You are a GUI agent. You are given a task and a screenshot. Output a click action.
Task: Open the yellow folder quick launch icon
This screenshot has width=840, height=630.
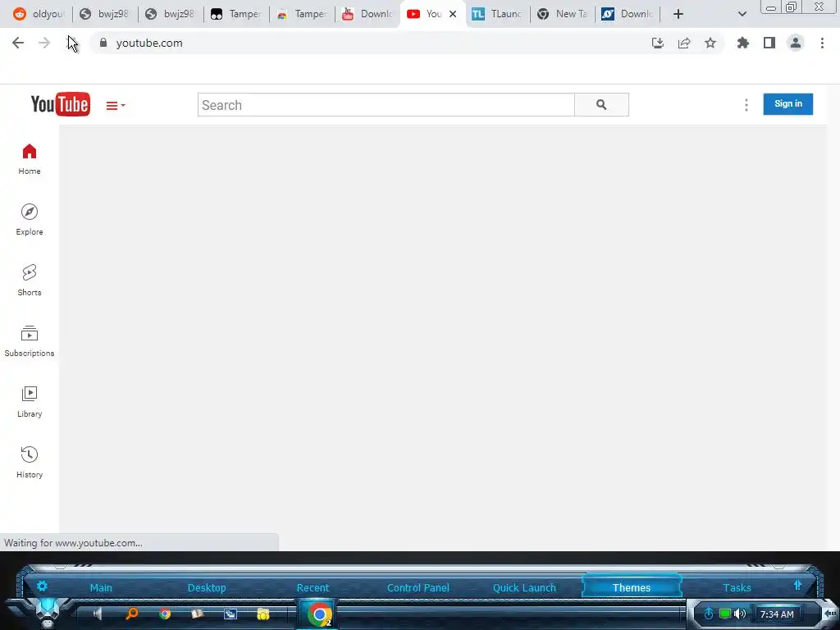pos(263,614)
